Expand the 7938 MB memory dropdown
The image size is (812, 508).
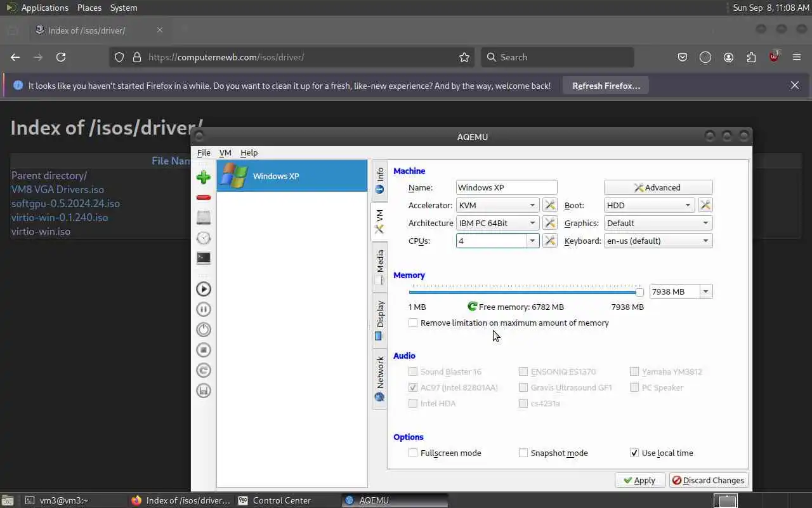coord(705,291)
